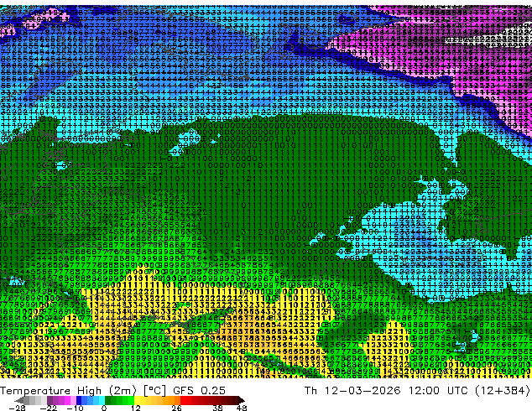Pick the dark blue legend swatch above -10
The height and width of the screenshot is (411, 532).
point(79,400)
